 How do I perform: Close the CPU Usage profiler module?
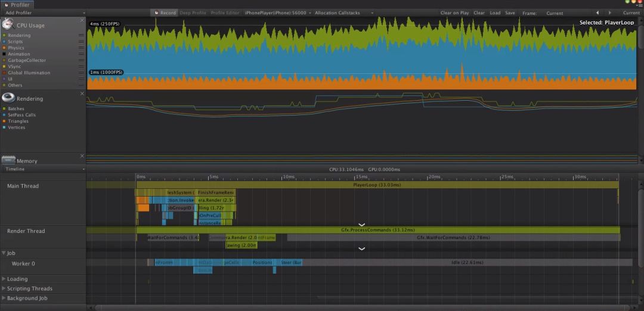(82, 21)
